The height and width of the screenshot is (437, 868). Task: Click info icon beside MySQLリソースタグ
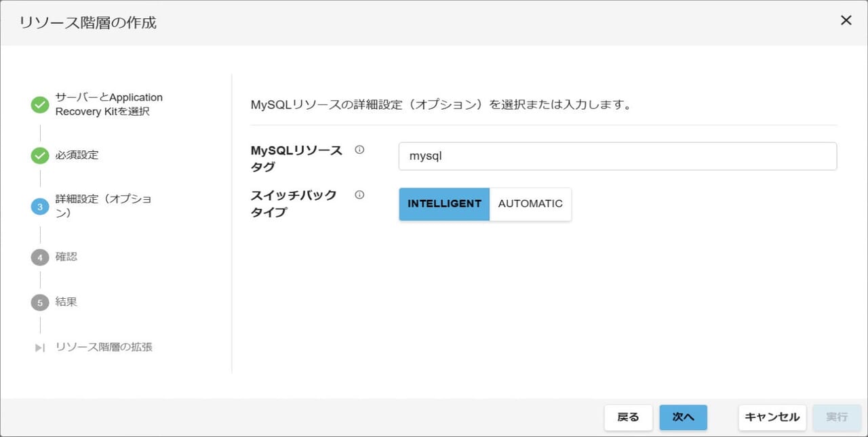(359, 150)
